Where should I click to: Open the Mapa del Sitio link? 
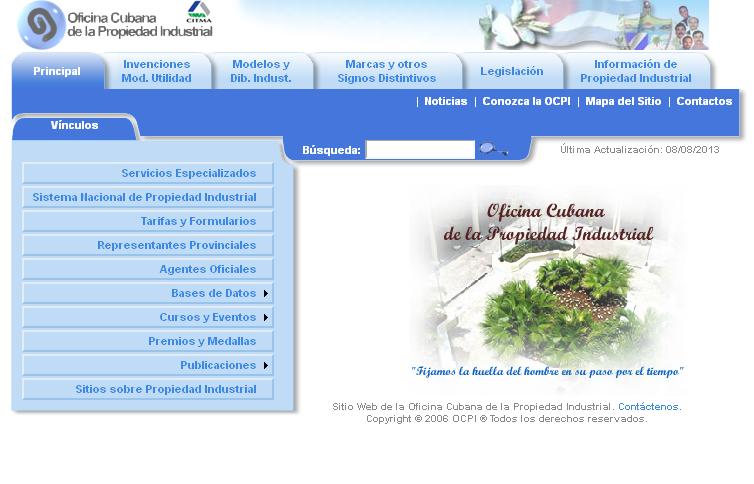coord(623,102)
